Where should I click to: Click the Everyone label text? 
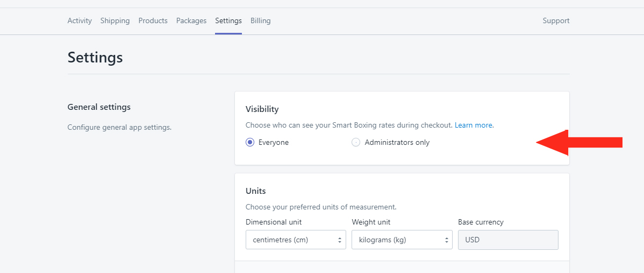click(274, 142)
